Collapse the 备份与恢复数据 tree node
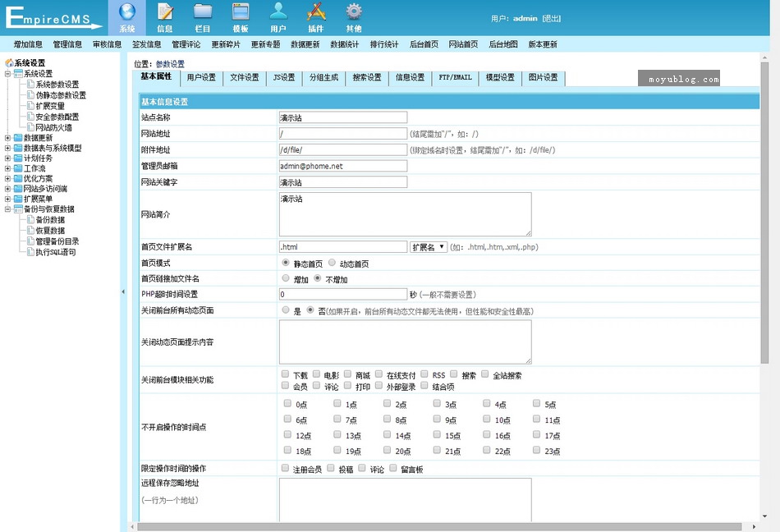Screen dimensions: 780x532 tap(7, 209)
